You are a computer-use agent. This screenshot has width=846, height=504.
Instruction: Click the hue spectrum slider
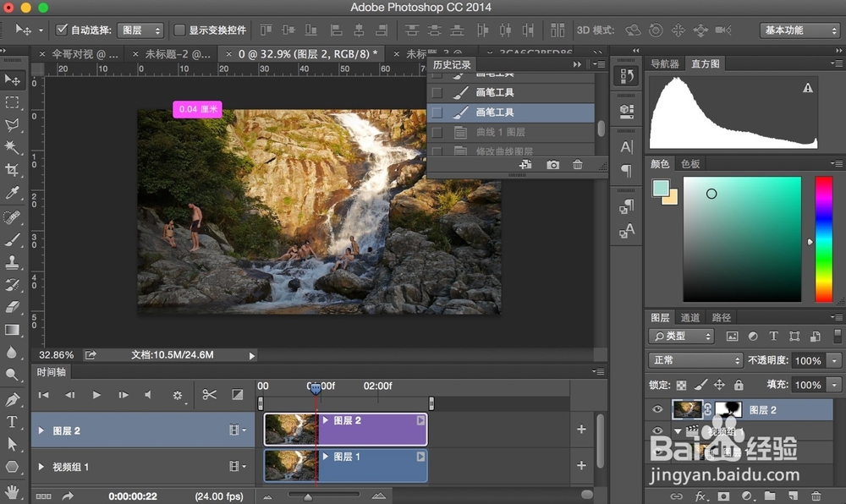coord(824,239)
